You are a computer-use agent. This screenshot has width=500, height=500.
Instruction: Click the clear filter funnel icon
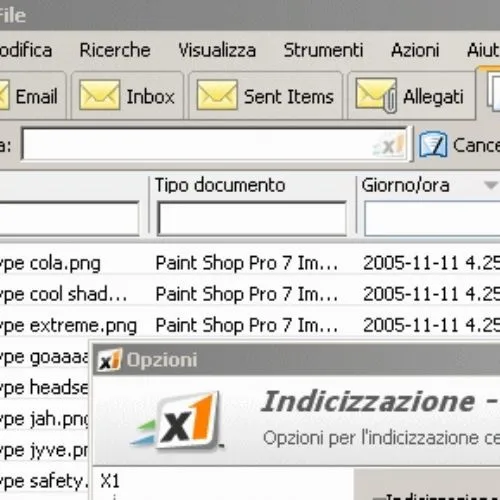[x=433, y=145]
